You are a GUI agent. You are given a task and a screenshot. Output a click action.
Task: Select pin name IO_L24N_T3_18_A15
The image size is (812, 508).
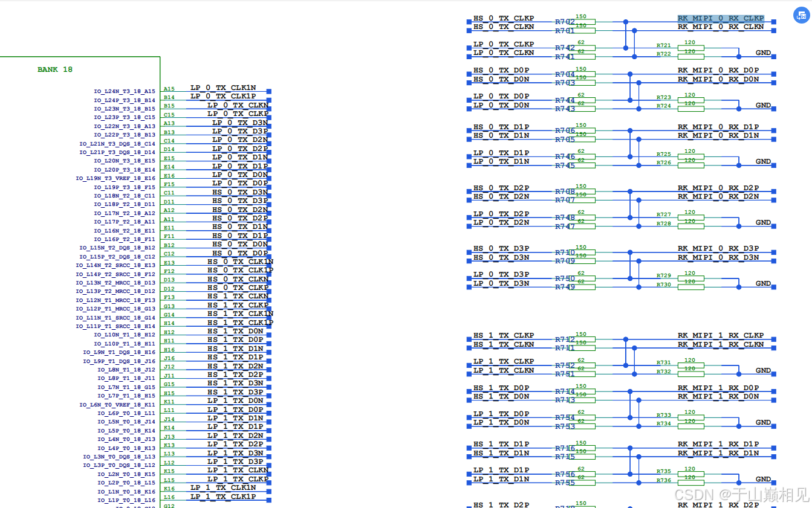[125, 91]
